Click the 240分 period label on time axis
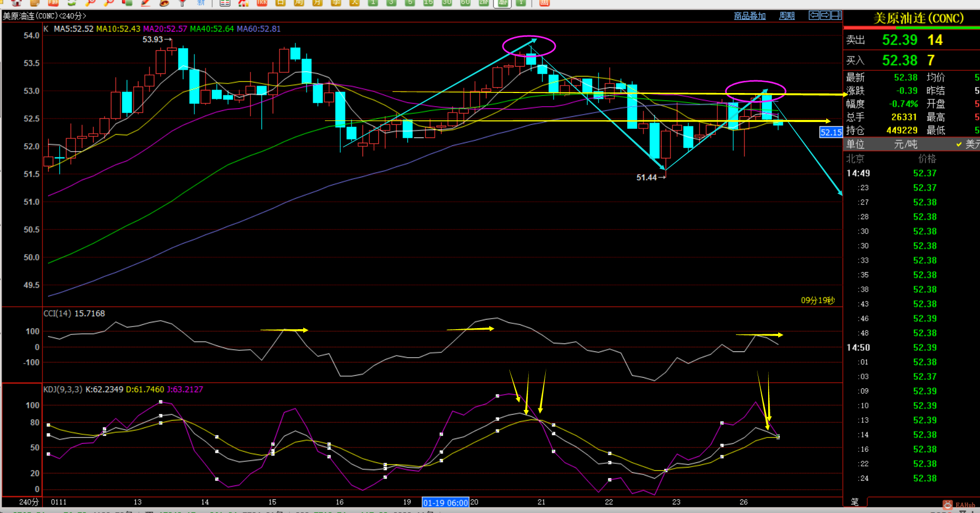Image resolution: width=980 pixels, height=513 pixels. pyautogui.click(x=29, y=502)
